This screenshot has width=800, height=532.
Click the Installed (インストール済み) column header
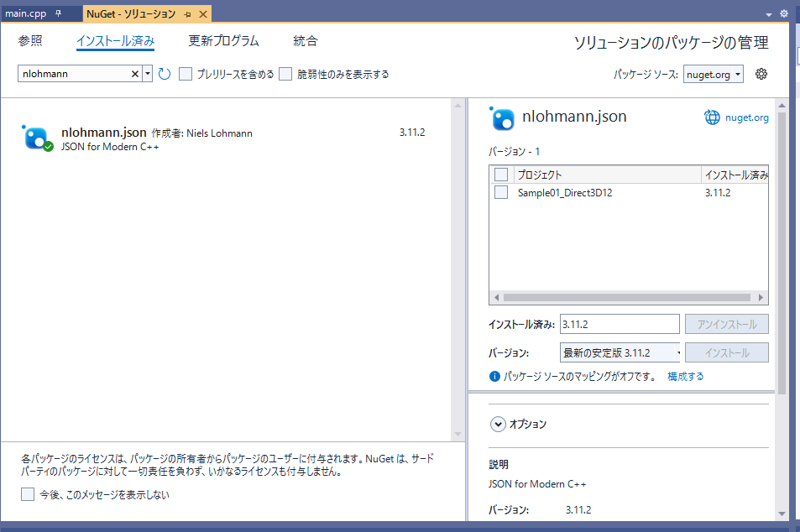click(x=735, y=175)
